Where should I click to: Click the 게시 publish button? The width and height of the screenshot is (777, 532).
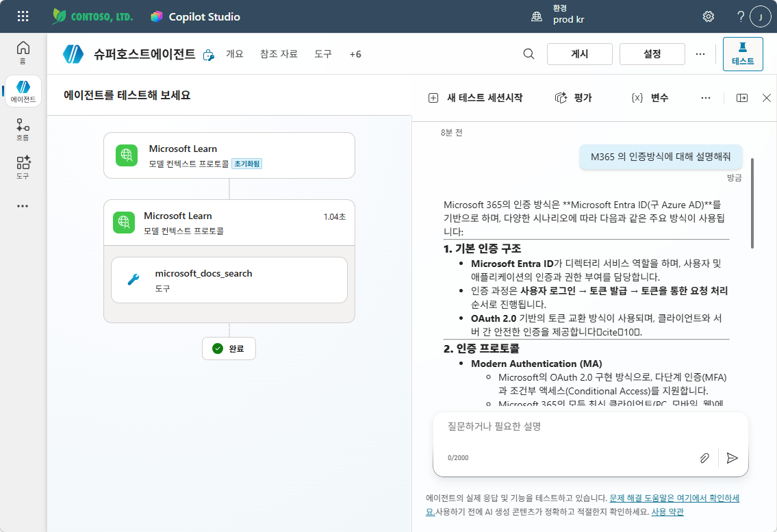point(580,54)
